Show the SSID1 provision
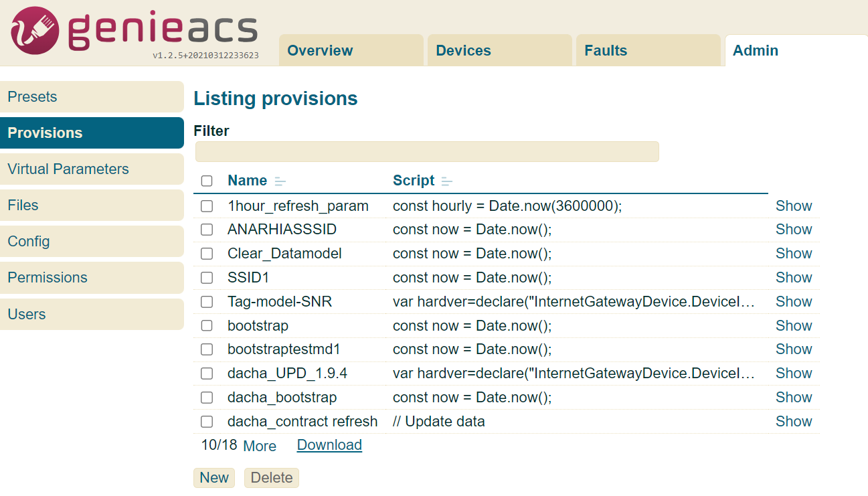Screen dimensions: 868x496 pyautogui.click(x=794, y=278)
